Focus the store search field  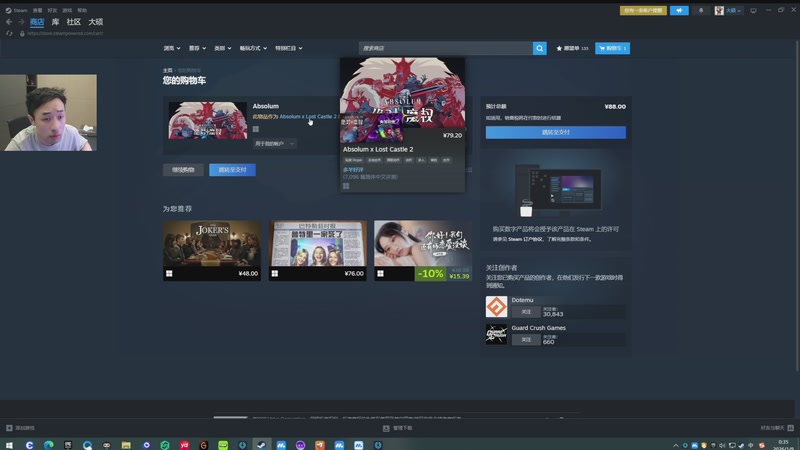point(445,48)
